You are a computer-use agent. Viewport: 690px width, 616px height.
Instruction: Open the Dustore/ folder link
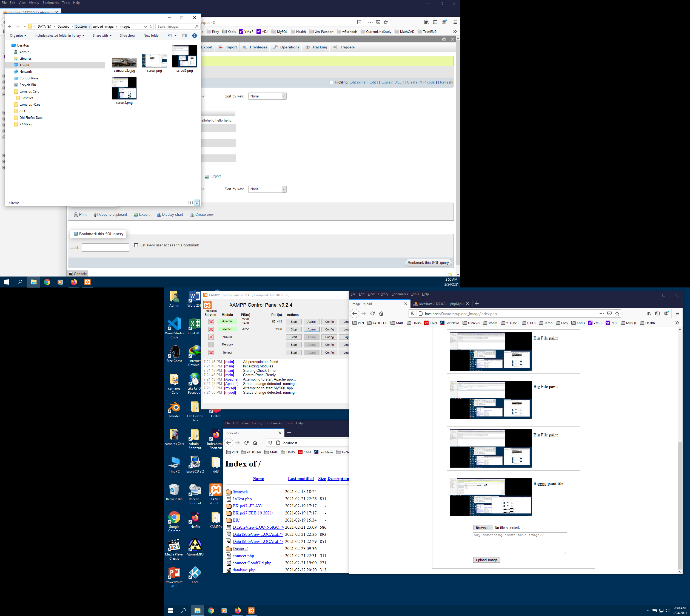click(x=240, y=549)
